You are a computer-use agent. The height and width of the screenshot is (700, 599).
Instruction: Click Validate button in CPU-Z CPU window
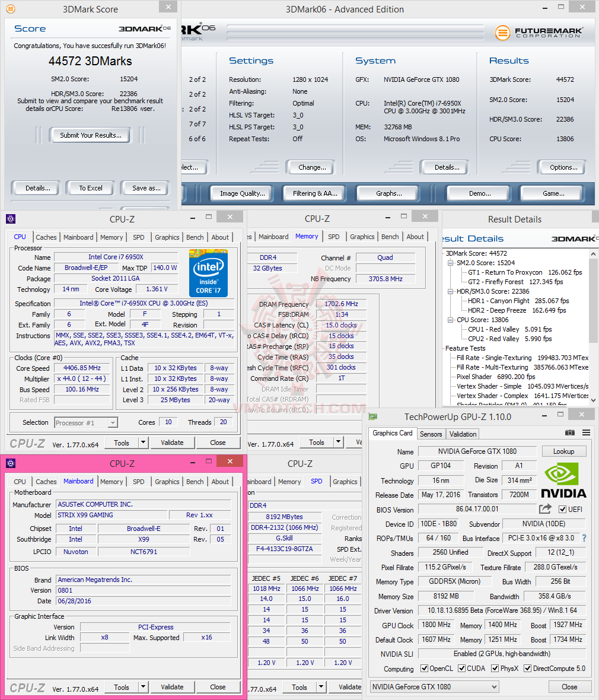pos(173,443)
